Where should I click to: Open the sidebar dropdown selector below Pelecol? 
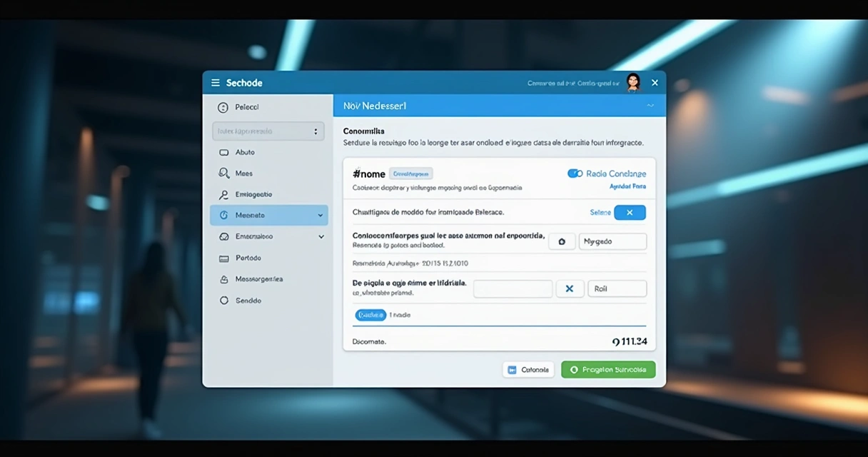(268, 131)
